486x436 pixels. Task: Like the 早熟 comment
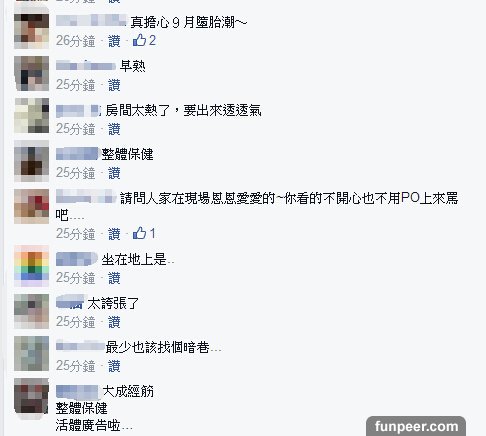(x=114, y=85)
